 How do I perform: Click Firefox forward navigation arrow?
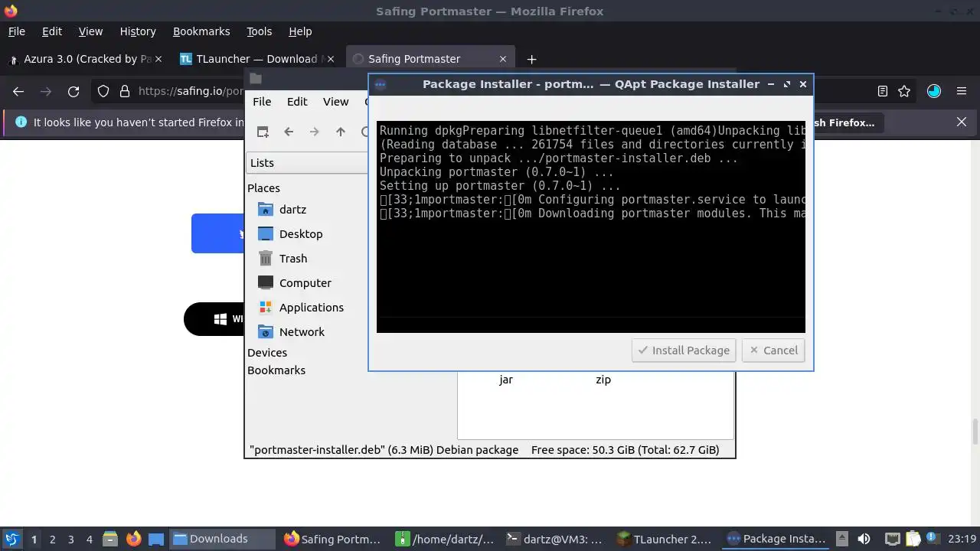click(46, 91)
